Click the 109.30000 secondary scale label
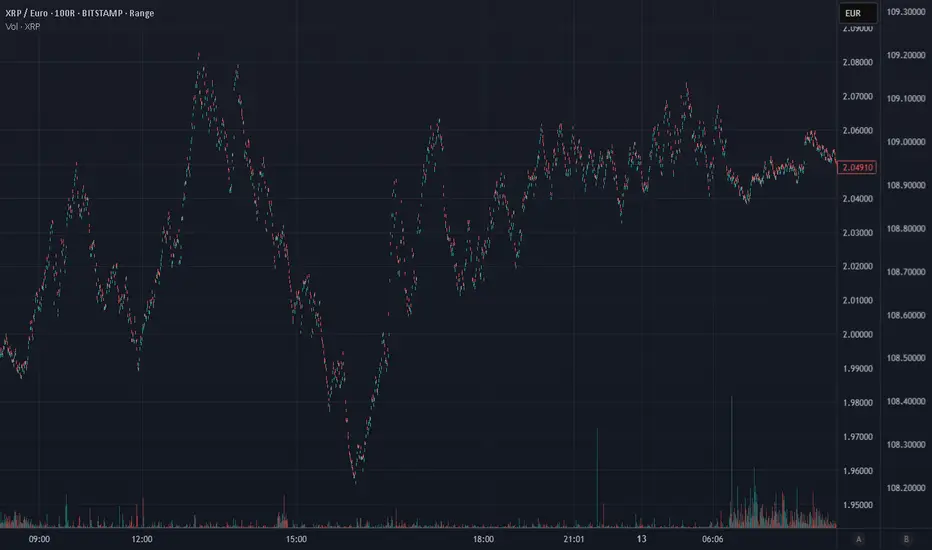The width and height of the screenshot is (932, 550). click(x=906, y=12)
